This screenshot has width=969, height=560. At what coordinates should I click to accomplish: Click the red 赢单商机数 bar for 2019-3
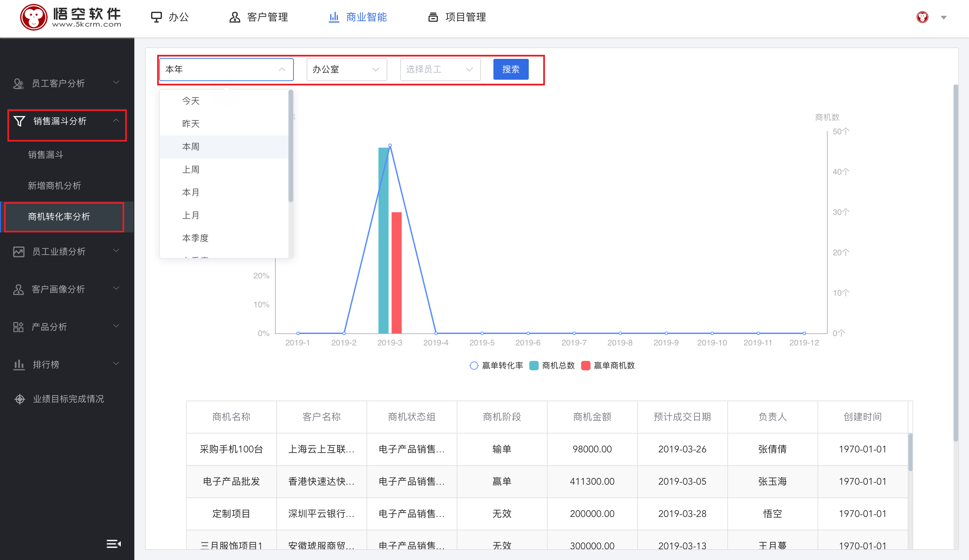(x=396, y=273)
